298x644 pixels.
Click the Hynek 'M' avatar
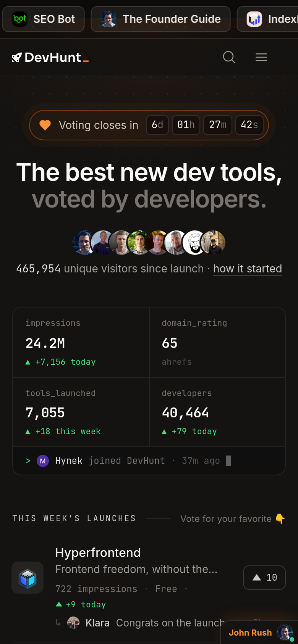(x=43, y=461)
